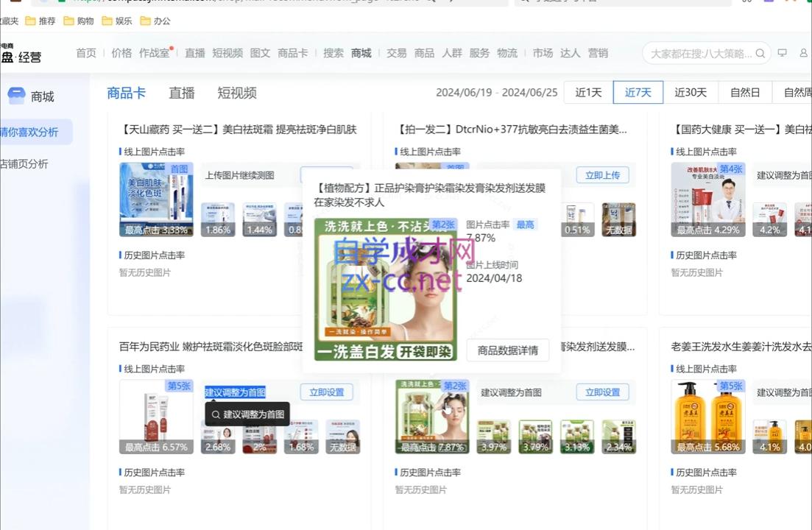Select the 3.79% hair dye thumbnail
Image resolution: width=812 pixels, height=530 pixels.
535,437
